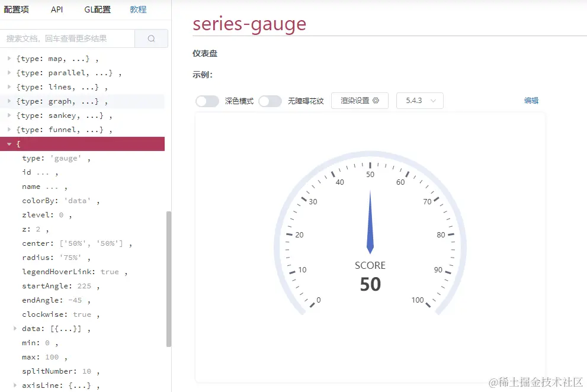This screenshot has width=587, height=392.
Task: Click the gauge axis label 100
Action: click(x=418, y=300)
